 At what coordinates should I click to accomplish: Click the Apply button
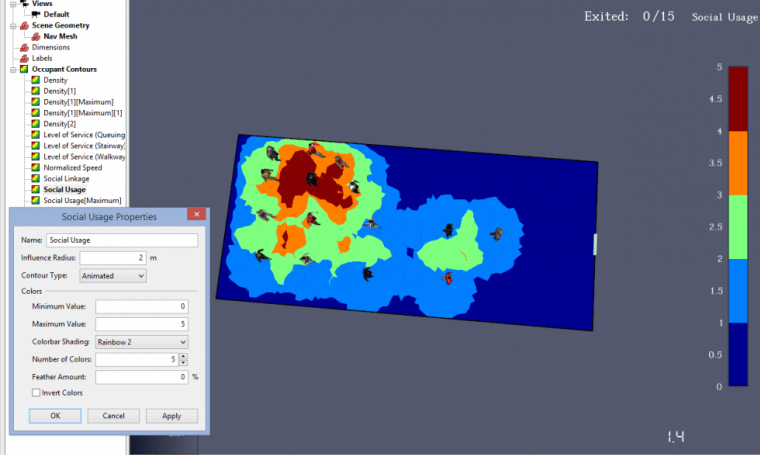[172, 416]
